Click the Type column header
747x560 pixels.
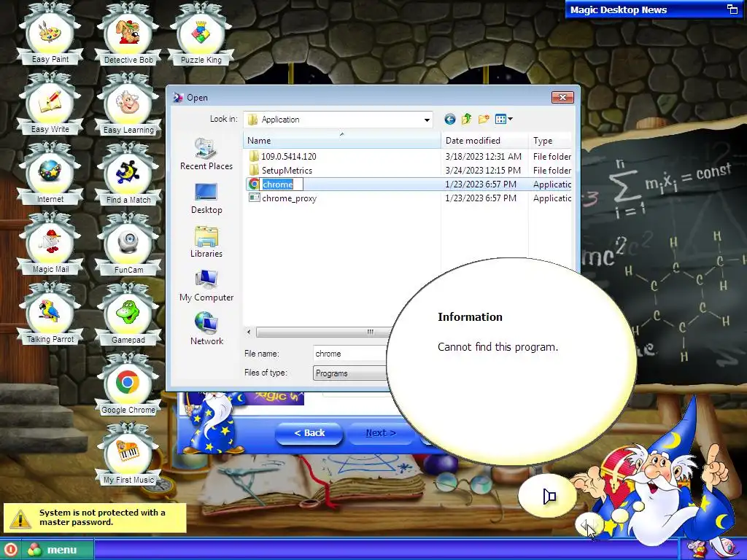[550, 141]
